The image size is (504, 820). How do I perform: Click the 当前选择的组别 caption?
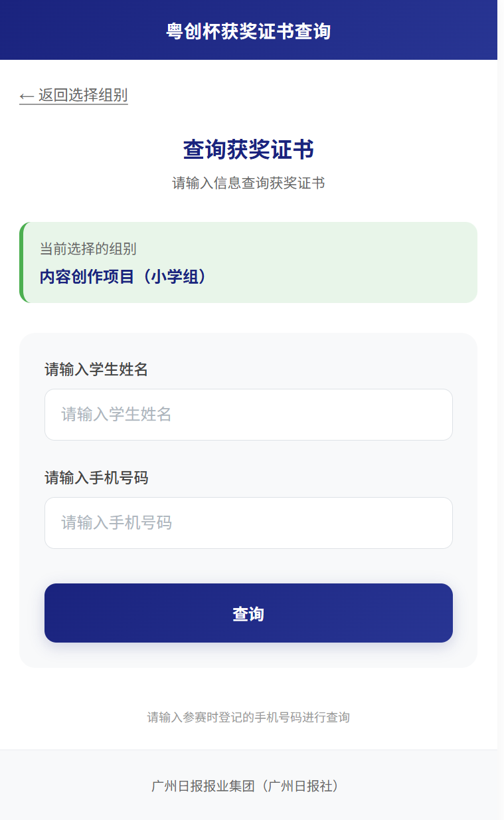(88, 249)
